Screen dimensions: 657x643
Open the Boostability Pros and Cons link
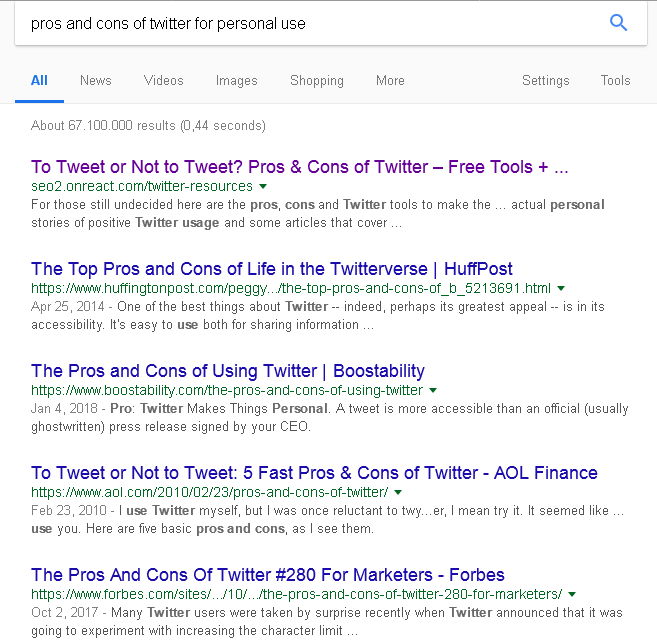pyautogui.click(x=228, y=371)
